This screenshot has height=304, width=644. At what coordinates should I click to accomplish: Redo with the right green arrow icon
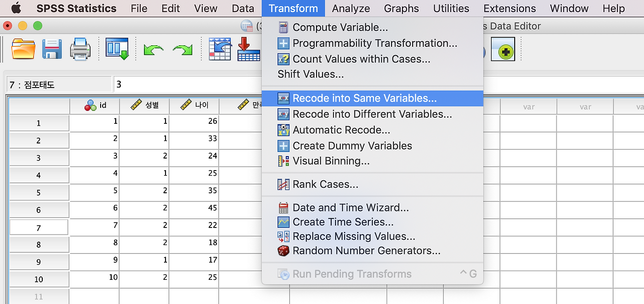(x=183, y=49)
